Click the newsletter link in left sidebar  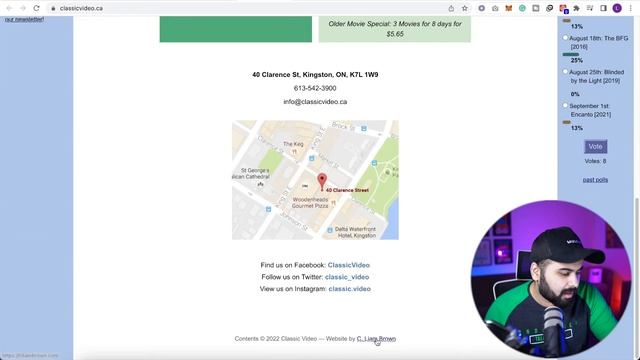click(24, 19)
